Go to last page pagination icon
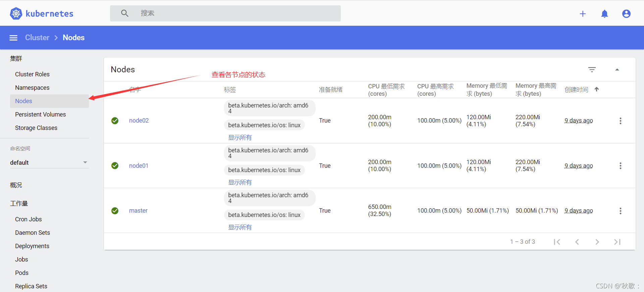 coord(617,242)
